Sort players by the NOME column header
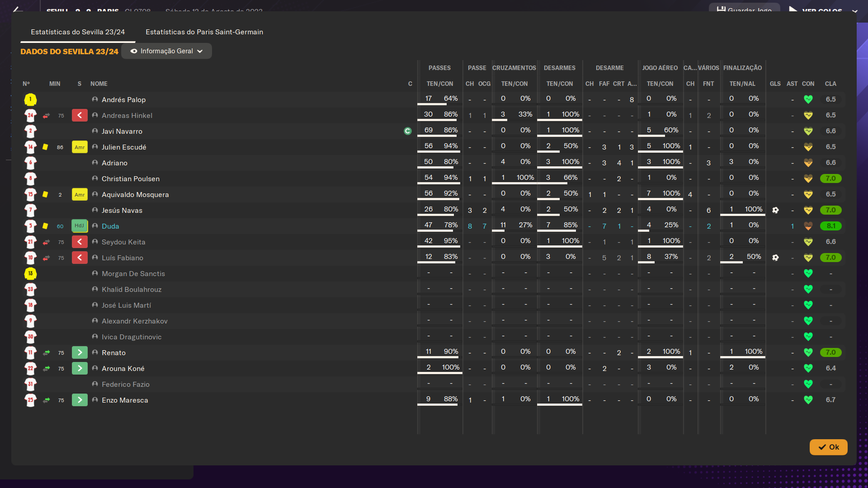Image resolution: width=868 pixels, height=488 pixels. [x=99, y=84]
